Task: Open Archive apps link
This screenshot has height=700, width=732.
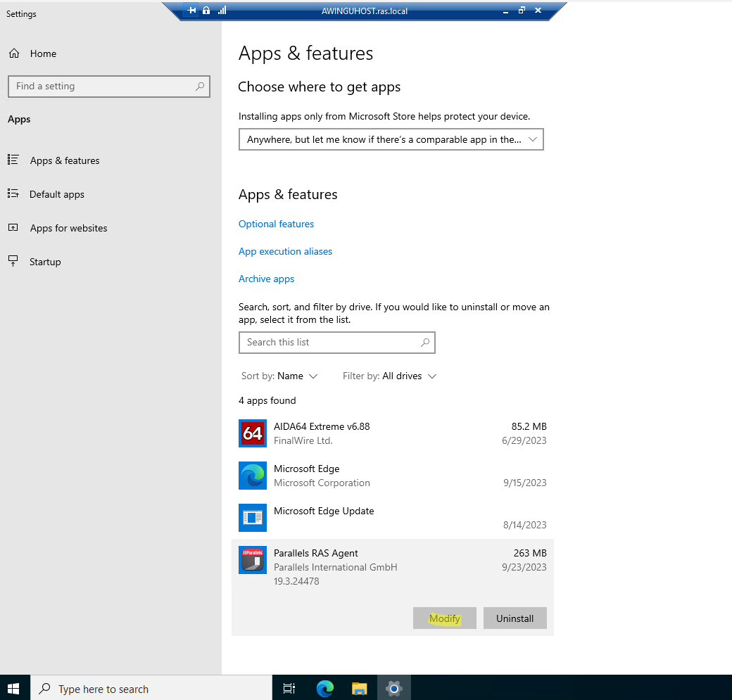Action: coord(266,279)
